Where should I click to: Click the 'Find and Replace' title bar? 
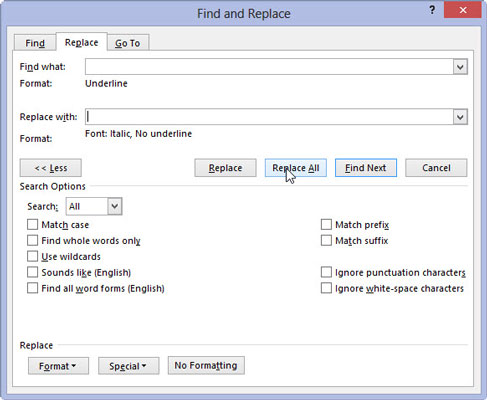click(244, 14)
